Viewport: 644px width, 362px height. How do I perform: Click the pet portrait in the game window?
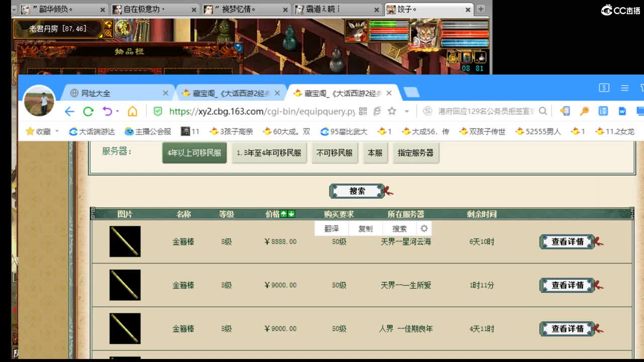[x=356, y=30]
